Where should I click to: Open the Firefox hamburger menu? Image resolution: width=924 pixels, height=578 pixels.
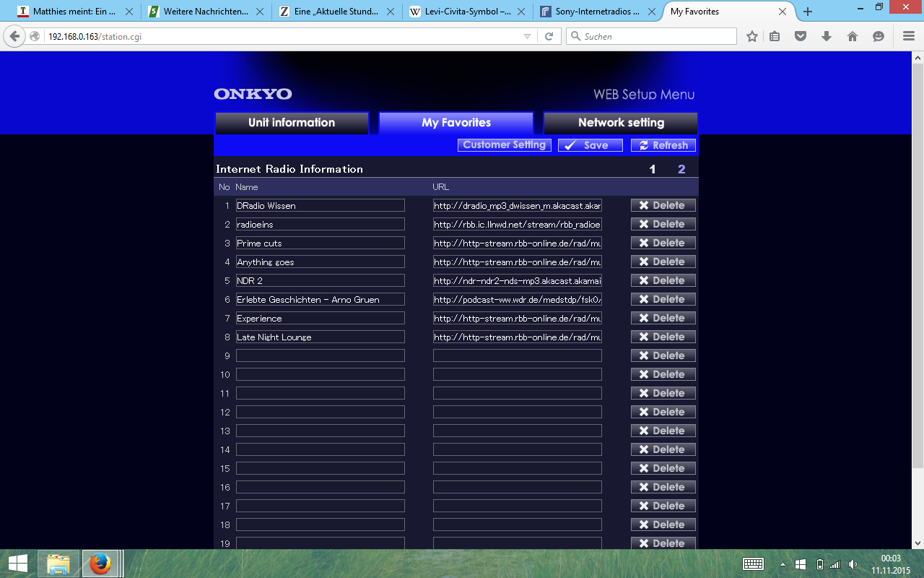(x=909, y=36)
